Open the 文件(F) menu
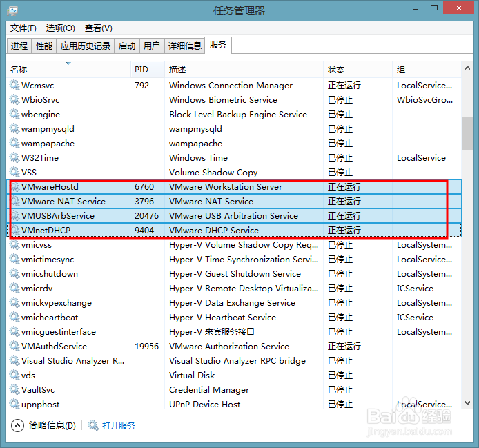This screenshot has width=479, height=448. click(23, 28)
